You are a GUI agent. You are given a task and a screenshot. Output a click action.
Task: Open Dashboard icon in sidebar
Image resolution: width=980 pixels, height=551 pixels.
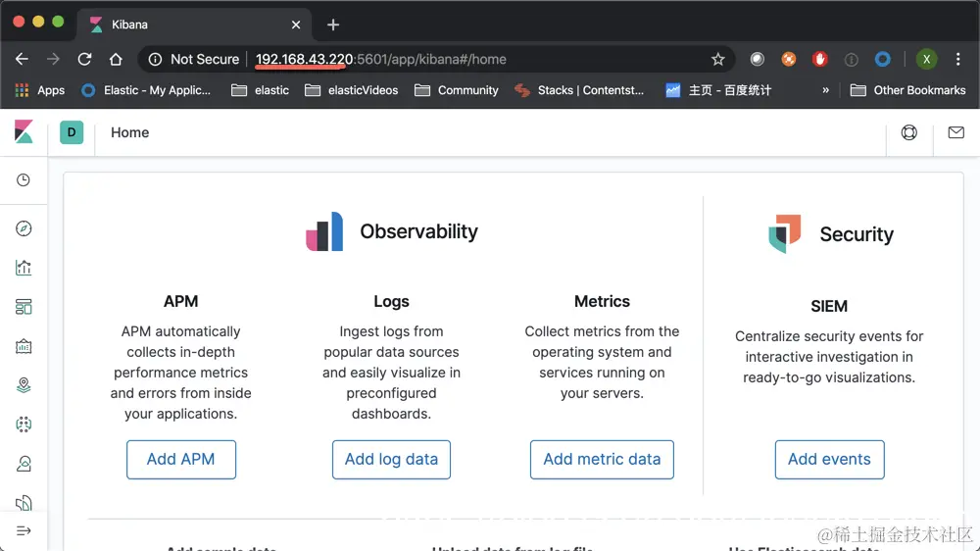click(24, 307)
